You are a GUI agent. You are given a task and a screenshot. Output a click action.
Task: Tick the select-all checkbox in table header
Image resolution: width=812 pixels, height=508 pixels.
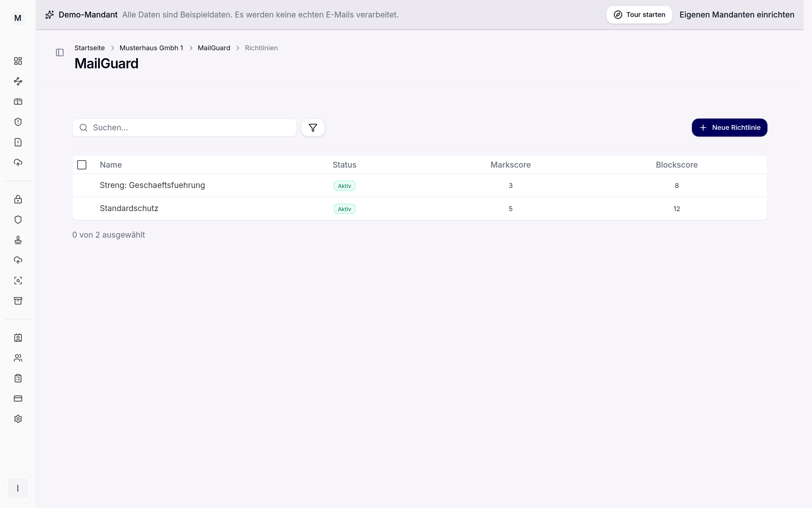pyautogui.click(x=81, y=165)
